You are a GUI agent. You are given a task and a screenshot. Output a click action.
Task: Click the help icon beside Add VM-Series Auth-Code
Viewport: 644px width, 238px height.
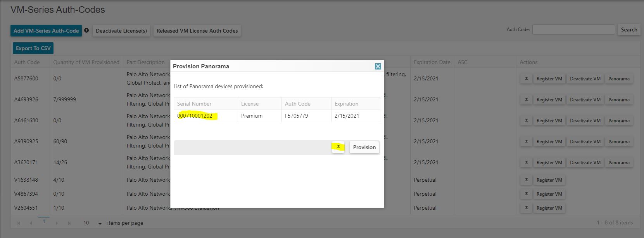click(x=86, y=30)
